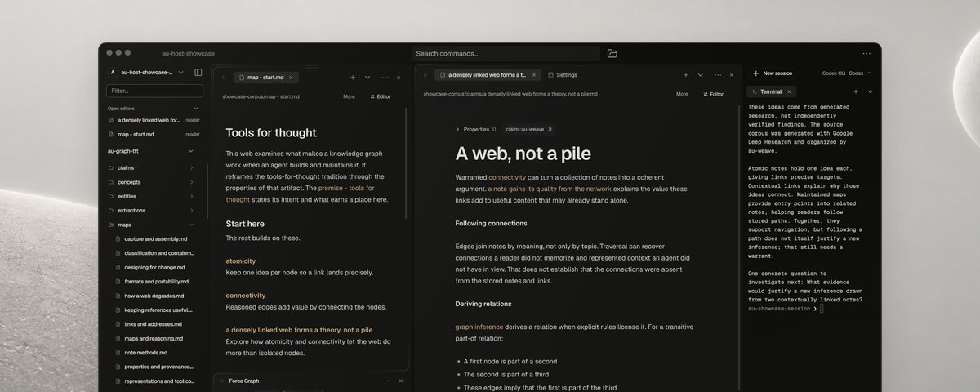Click the folder icon of the claims folder
This screenshot has width=980, height=392.
click(110, 167)
